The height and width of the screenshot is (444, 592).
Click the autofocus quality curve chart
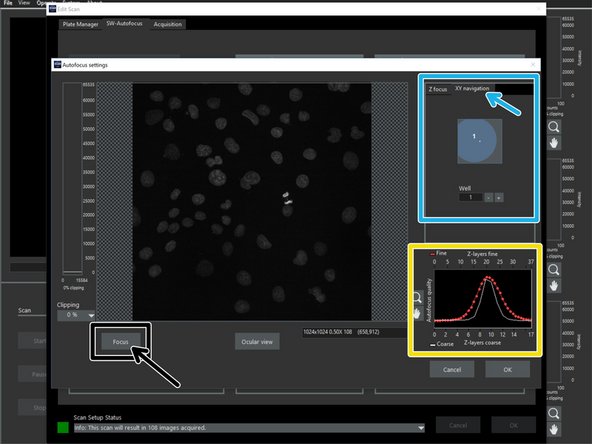click(x=483, y=298)
